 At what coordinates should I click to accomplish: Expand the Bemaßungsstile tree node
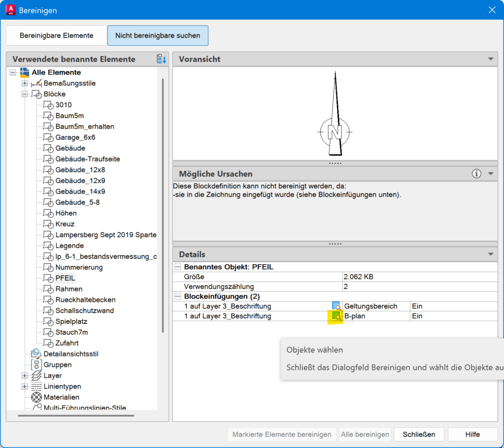[25, 83]
